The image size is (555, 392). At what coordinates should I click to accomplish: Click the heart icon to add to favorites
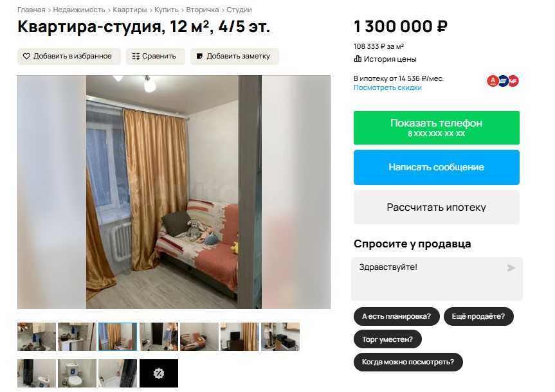click(26, 57)
